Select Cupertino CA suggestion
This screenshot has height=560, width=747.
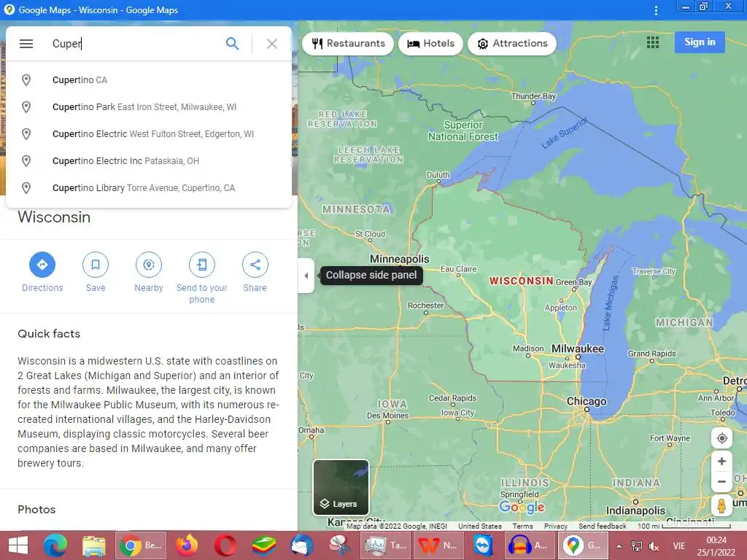pos(149,80)
